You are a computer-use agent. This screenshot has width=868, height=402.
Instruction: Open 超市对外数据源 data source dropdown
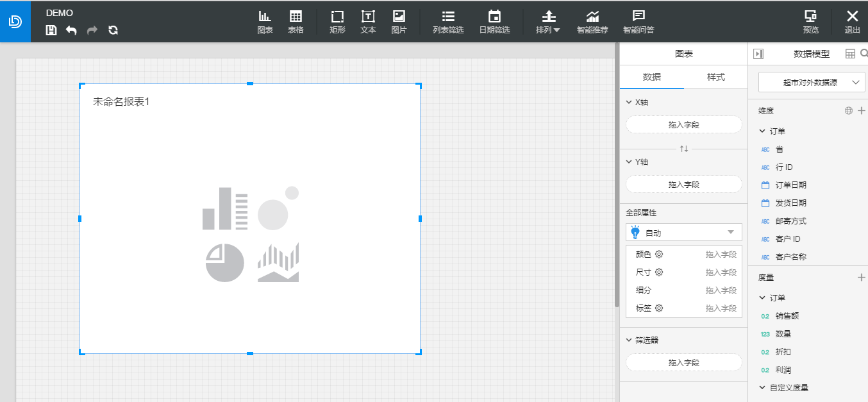(x=812, y=82)
